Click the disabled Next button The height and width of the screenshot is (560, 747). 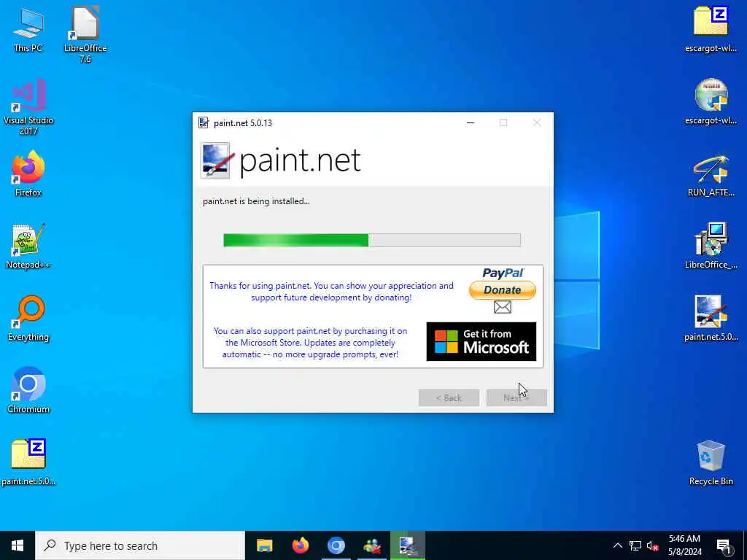coord(516,397)
